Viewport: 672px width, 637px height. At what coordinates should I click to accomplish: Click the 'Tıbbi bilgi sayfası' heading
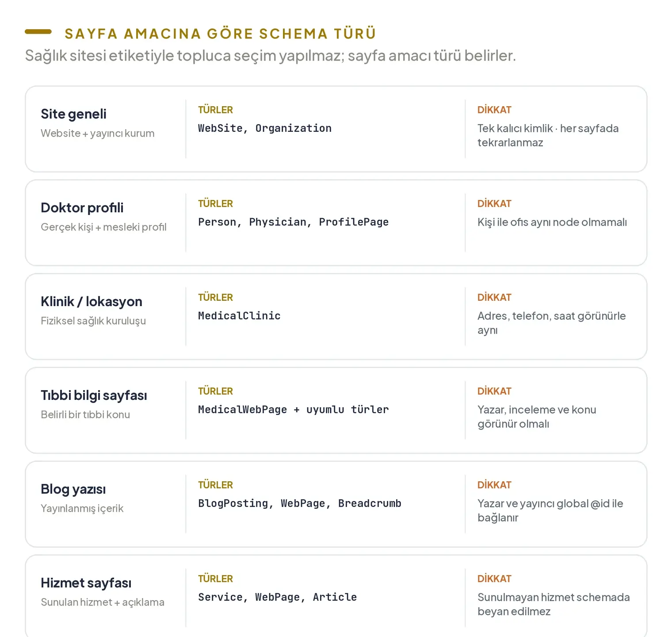[x=94, y=395]
